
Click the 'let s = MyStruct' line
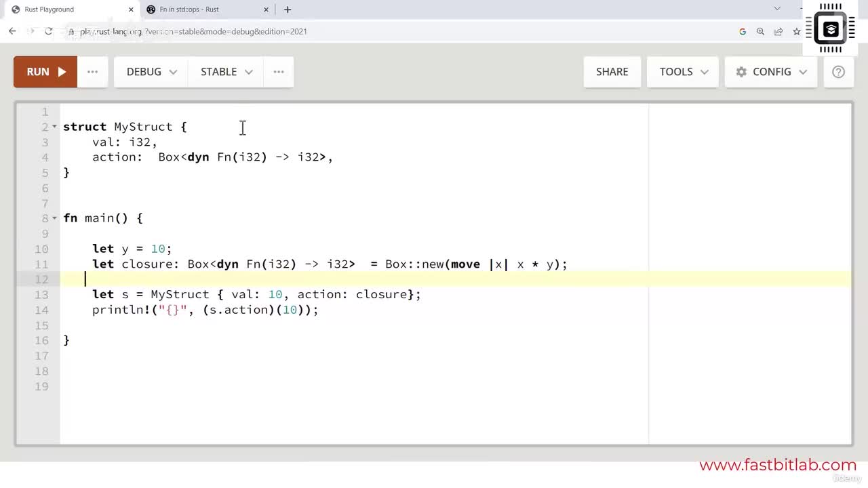[x=256, y=294]
